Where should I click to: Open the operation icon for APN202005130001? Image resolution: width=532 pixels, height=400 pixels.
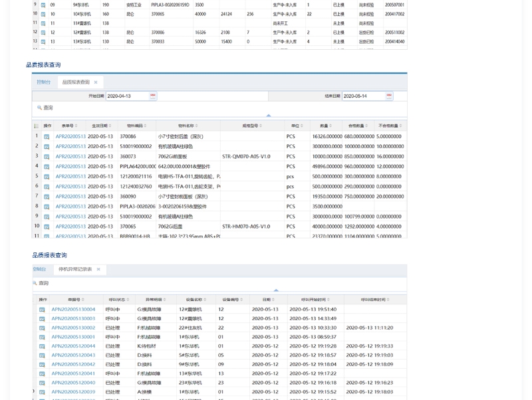pos(42,337)
